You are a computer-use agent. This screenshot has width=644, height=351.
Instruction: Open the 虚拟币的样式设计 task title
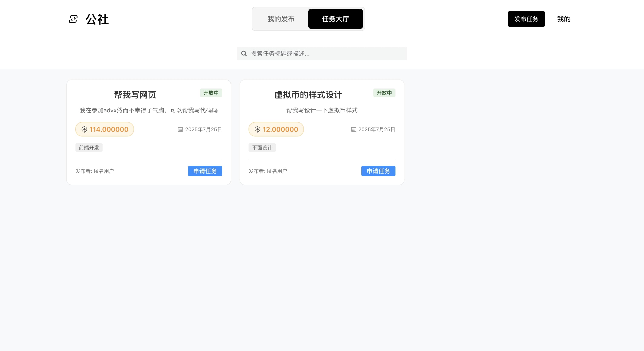tap(308, 95)
